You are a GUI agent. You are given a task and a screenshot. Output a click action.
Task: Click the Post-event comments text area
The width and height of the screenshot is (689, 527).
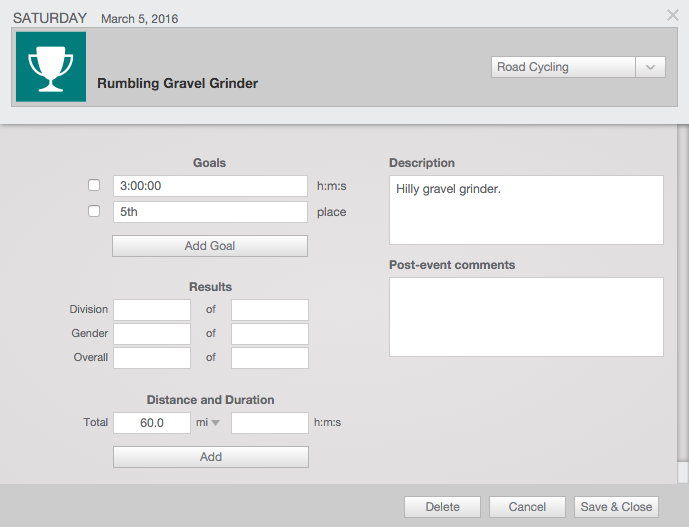[526, 317]
